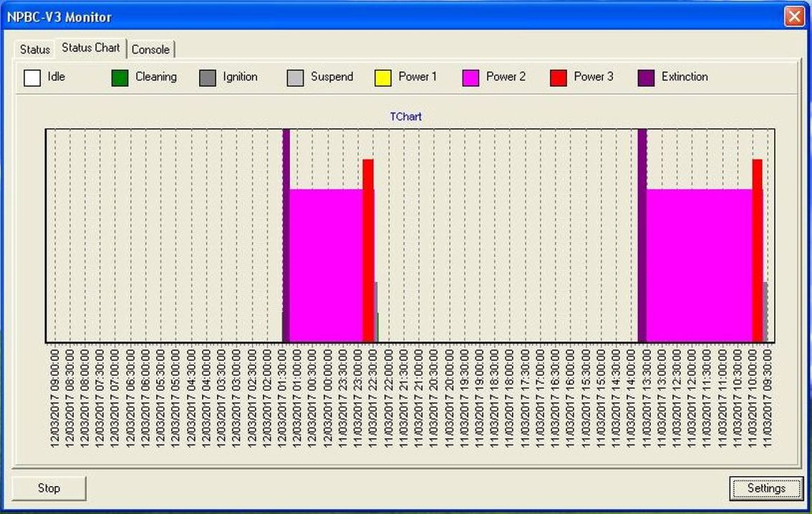812x514 pixels.
Task: Click the red Power 3 legend swatch
Action: [559, 77]
